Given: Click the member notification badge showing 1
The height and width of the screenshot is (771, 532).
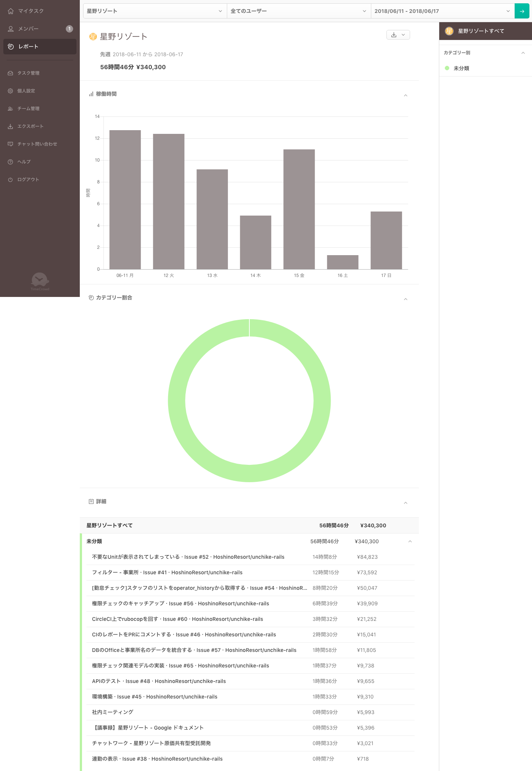Looking at the screenshot, I should click(x=69, y=29).
